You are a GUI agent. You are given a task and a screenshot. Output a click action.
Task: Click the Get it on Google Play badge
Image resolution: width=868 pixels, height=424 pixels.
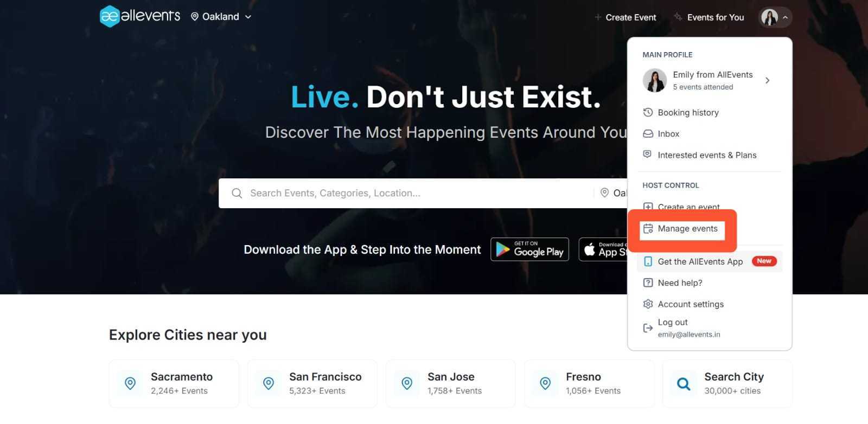click(x=529, y=249)
